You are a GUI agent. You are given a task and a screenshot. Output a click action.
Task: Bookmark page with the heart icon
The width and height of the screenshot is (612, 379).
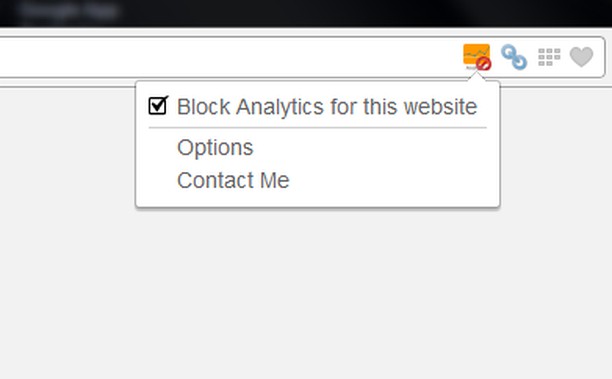point(581,57)
